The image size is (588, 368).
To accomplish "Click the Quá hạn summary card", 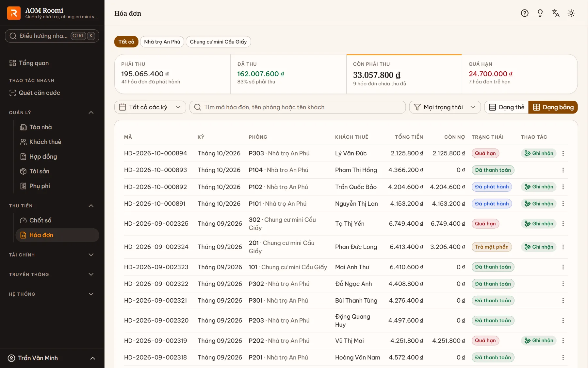I will pos(519,74).
